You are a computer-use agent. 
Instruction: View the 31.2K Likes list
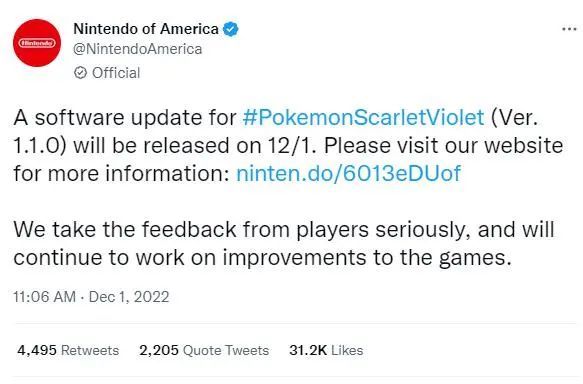[326, 350]
